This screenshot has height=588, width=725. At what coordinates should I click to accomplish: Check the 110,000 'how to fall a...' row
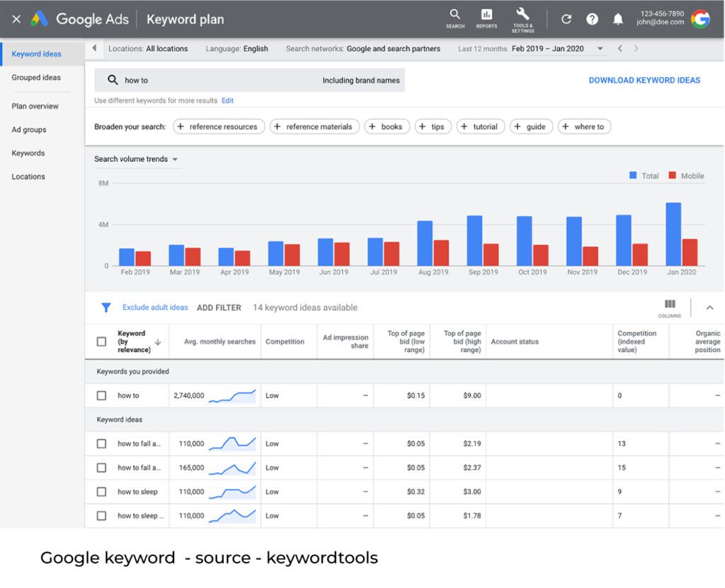102,444
